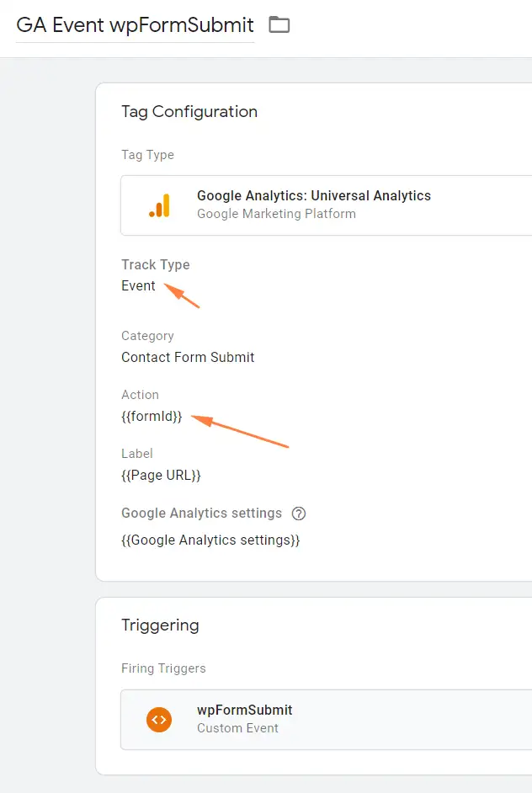Viewport: 532px width, 793px height.
Task: Open the {{Google Analytics settings}} variable value
Action: coord(210,540)
